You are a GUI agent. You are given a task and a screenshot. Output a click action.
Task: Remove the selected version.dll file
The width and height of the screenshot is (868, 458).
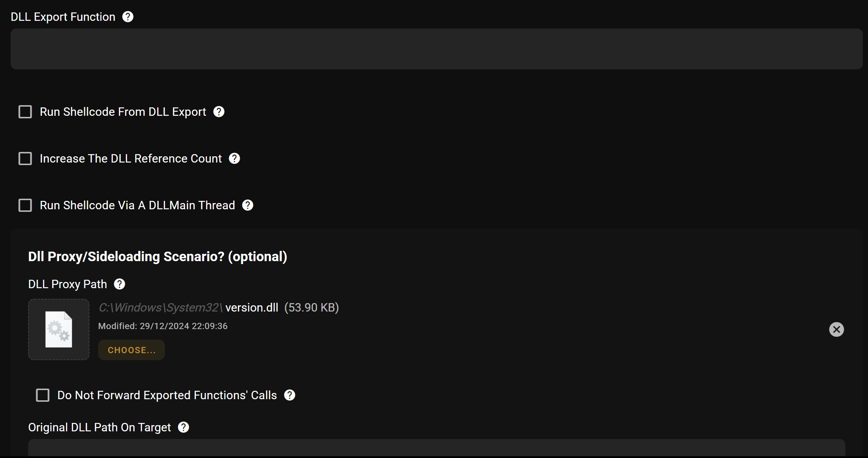click(836, 329)
